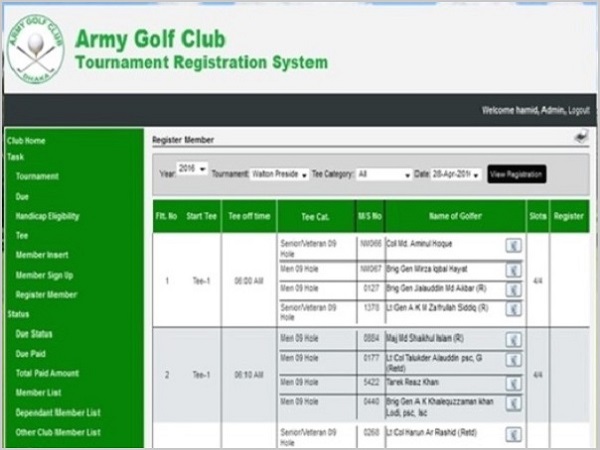Image resolution: width=600 pixels, height=450 pixels.
Task: Click the View Registration button
Action: [517, 174]
